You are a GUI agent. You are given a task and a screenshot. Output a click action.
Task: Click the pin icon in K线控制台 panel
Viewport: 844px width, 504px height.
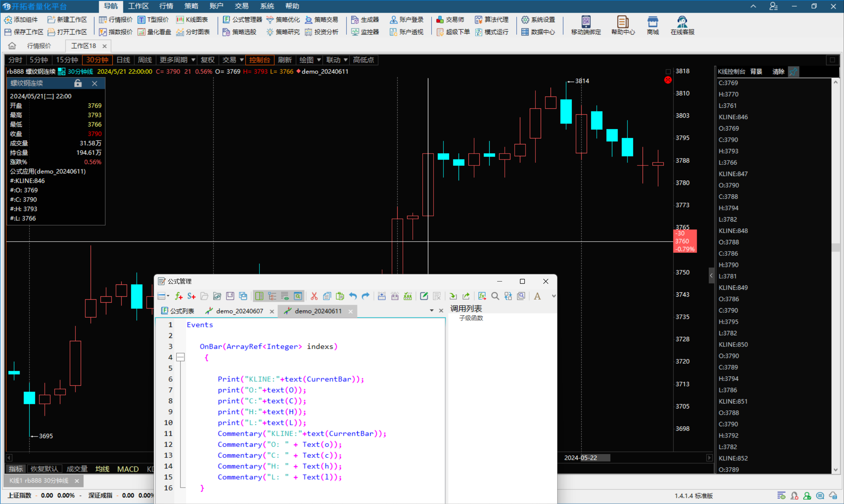pos(794,72)
